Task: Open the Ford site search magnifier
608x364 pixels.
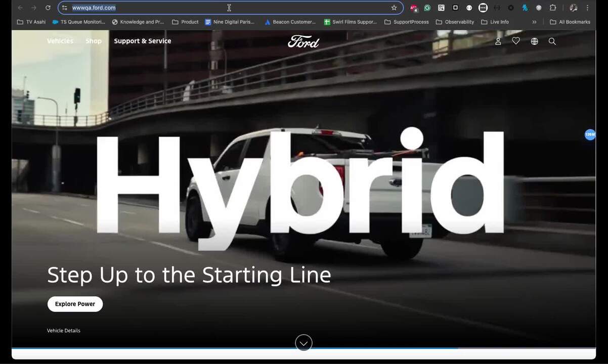Action: point(552,41)
